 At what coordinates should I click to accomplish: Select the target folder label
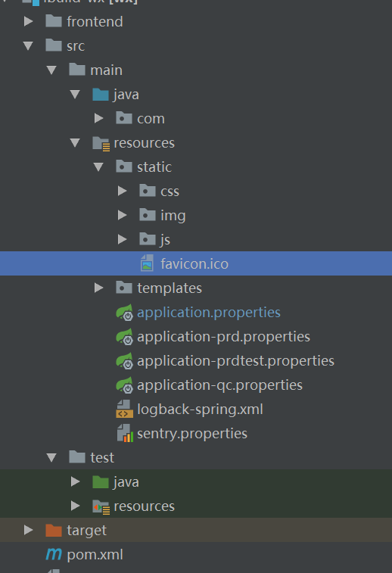(86, 531)
